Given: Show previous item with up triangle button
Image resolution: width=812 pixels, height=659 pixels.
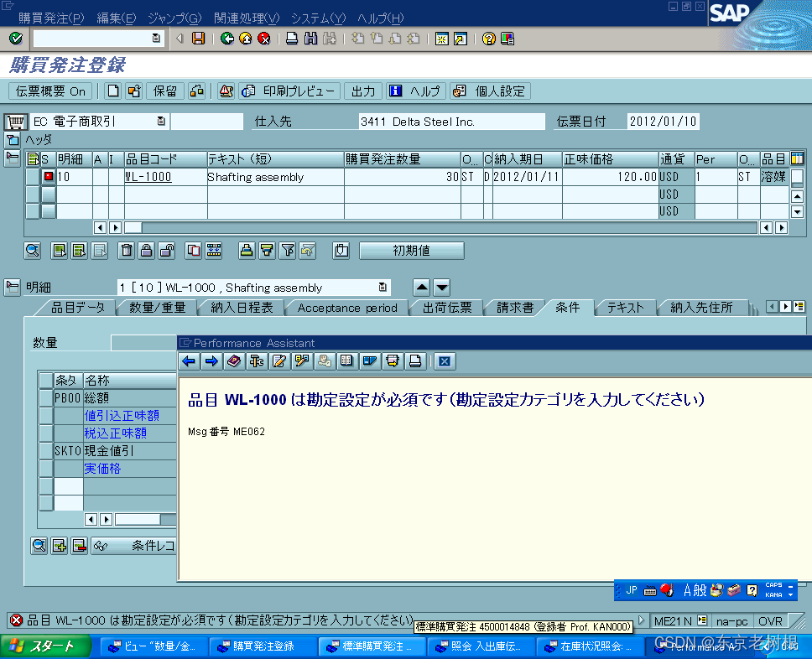Looking at the screenshot, I should click(x=422, y=288).
